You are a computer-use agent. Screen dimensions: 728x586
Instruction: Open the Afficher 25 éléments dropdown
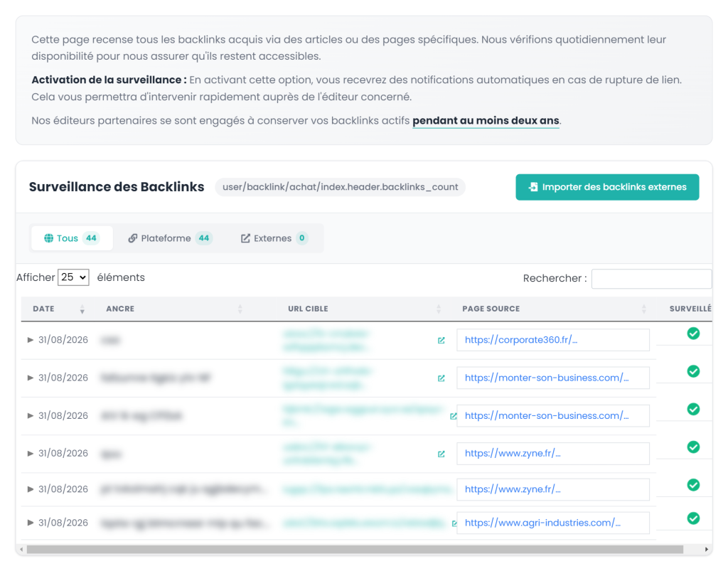(x=73, y=277)
